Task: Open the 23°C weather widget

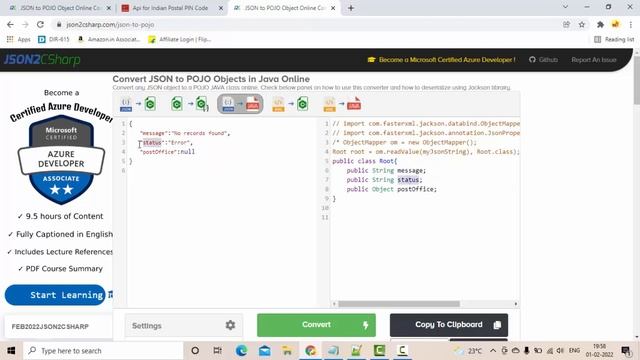Action: coord(469,351)
